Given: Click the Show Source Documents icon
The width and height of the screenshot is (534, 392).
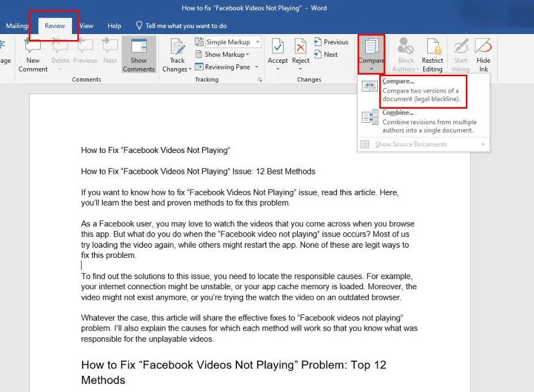Looking at the screenshot, I should tap(364, 144).
